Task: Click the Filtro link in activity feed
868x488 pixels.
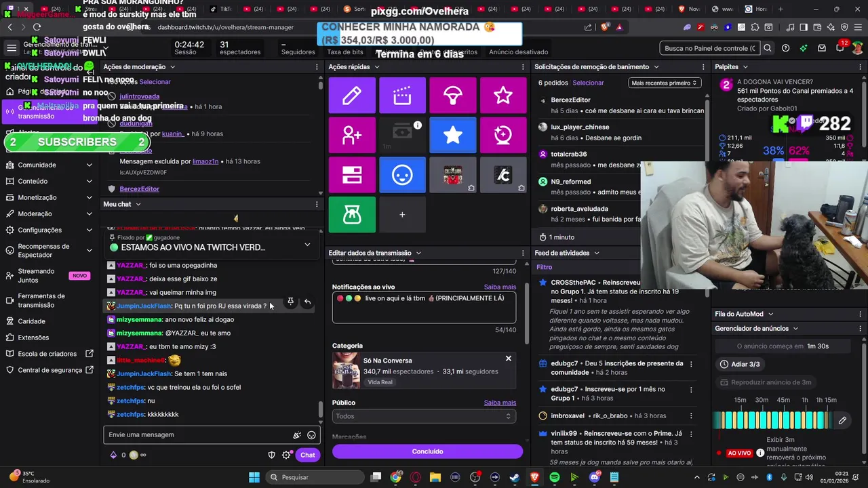Action: 545,267
